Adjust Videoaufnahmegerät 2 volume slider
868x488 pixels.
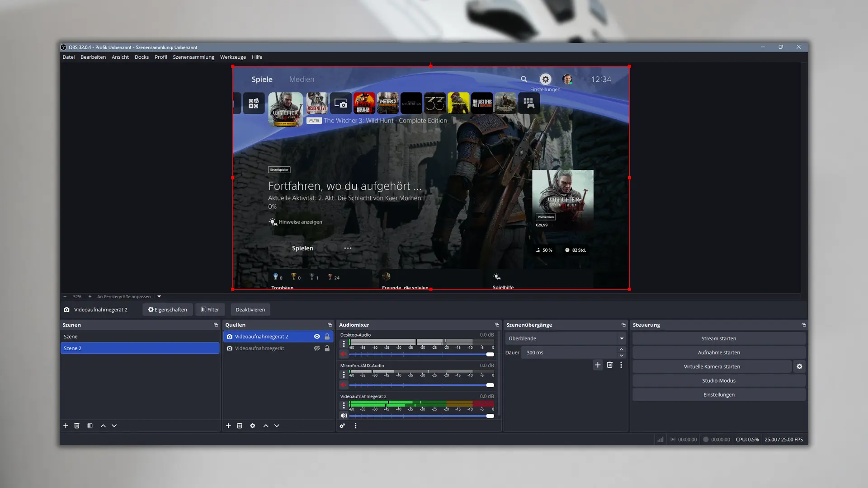490,416
